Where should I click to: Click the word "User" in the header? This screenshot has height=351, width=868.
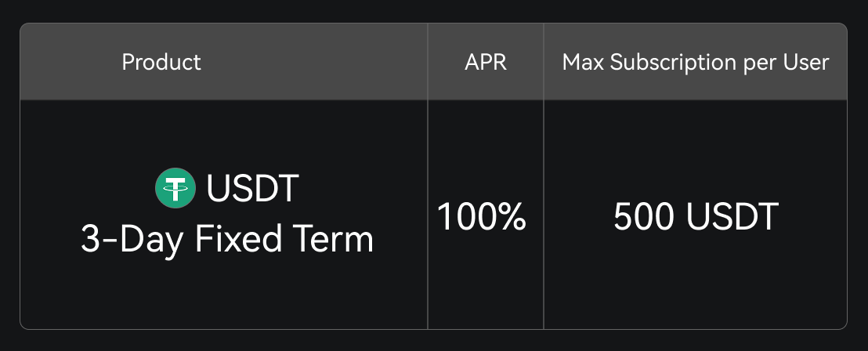point(805,62)
